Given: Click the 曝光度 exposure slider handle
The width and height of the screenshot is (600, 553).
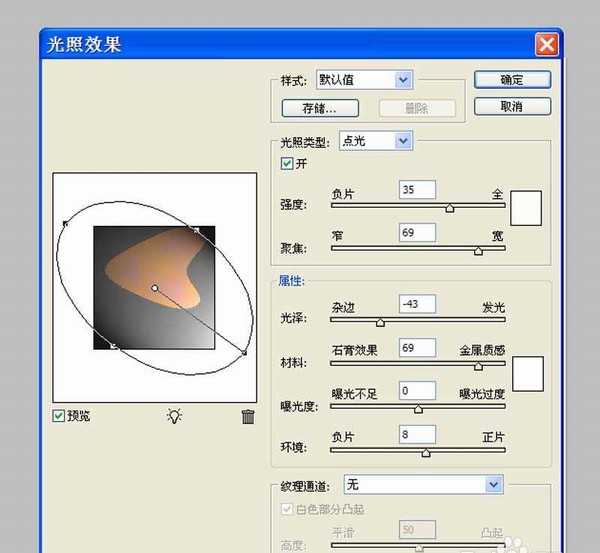Looking at the screenshot, I should pos(418,409).
